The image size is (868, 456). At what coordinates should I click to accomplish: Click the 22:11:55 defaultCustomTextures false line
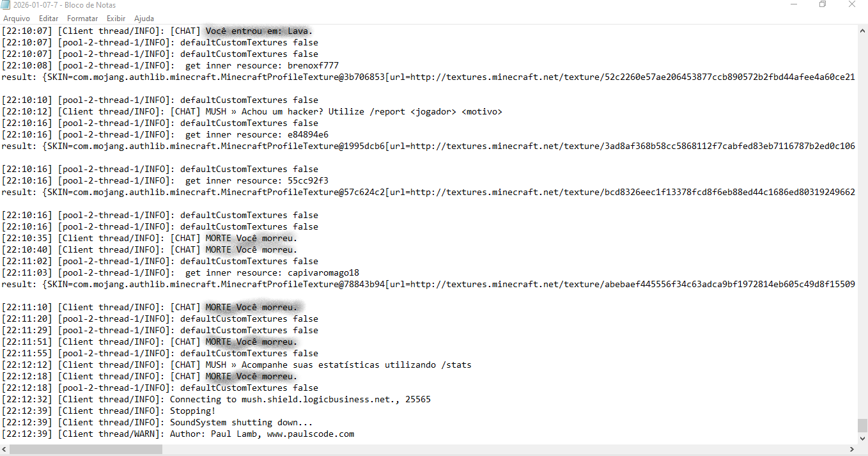tap(160, 353)
